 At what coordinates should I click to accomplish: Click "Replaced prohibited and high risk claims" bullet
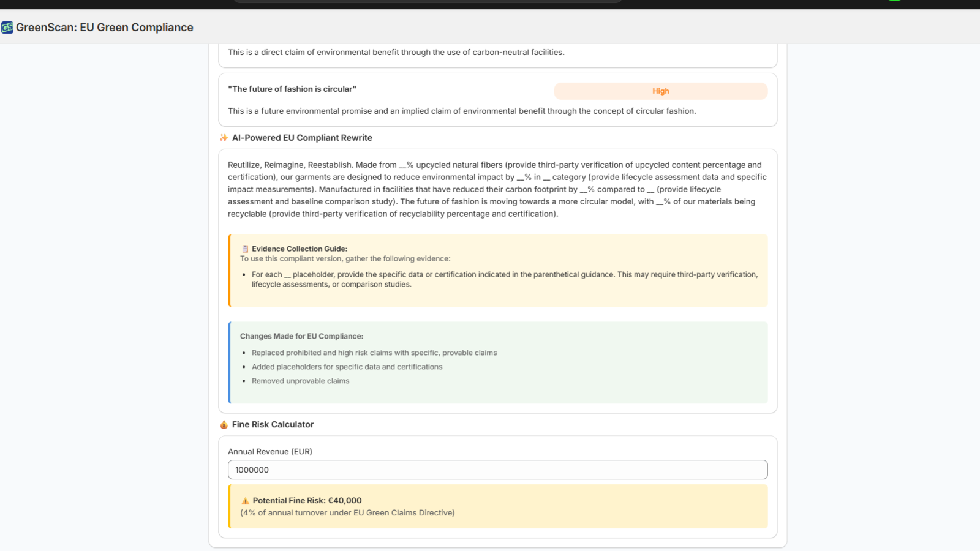pyautogui.click(x=374, y=353)
